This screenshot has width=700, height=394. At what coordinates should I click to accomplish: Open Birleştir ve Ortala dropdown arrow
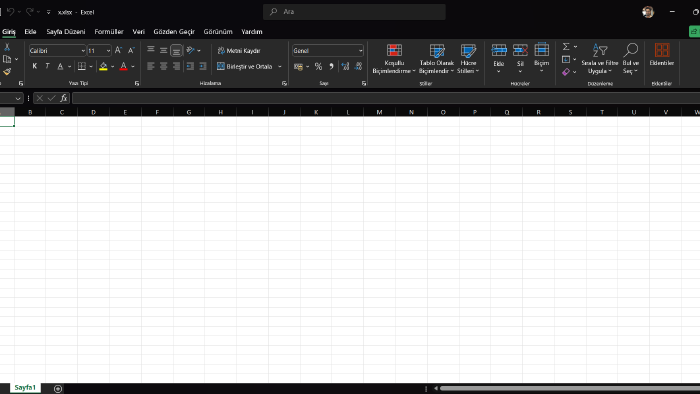tap(280, 66)
